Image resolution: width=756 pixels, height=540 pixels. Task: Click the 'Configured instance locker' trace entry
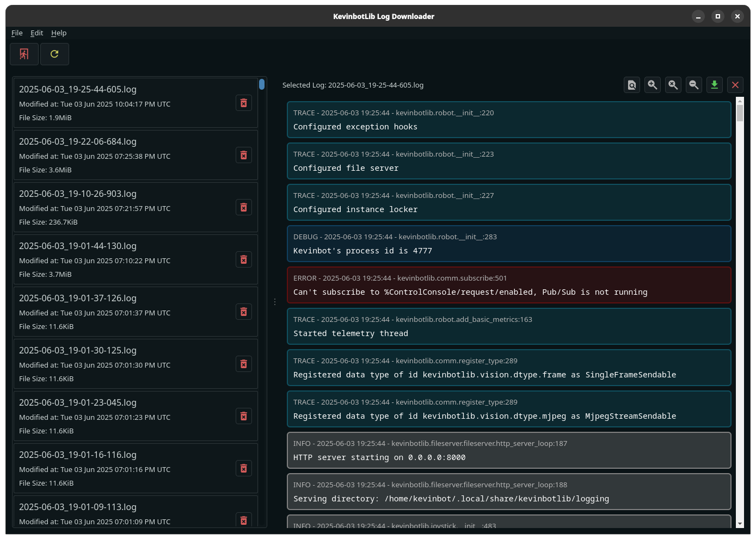[509, 202]
